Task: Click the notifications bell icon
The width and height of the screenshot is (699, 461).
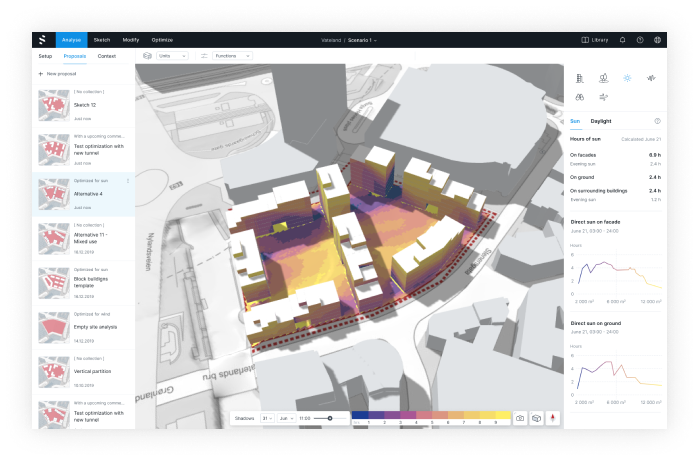Action: (x=622, y=40)
